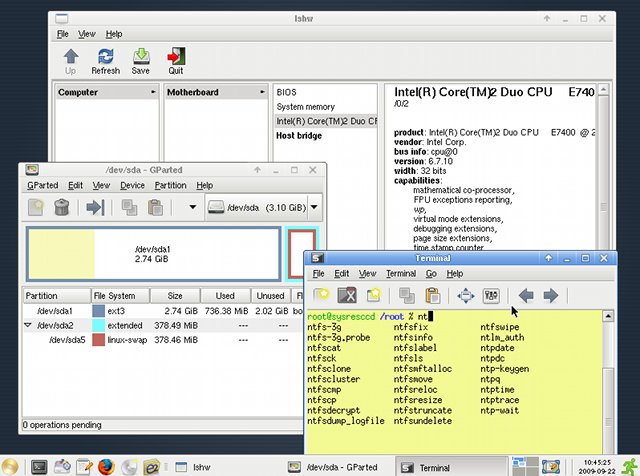Viewport: 640px width, 476px height.
Task: Close the current Terminal tab icon
Action: (347, 295)
